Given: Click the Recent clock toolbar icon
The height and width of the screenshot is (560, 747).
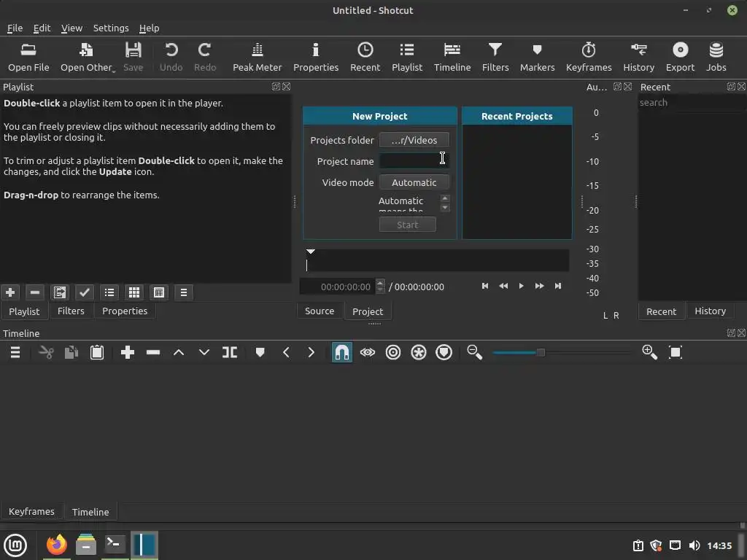Looking at the screenshot, I should [365, 57].
